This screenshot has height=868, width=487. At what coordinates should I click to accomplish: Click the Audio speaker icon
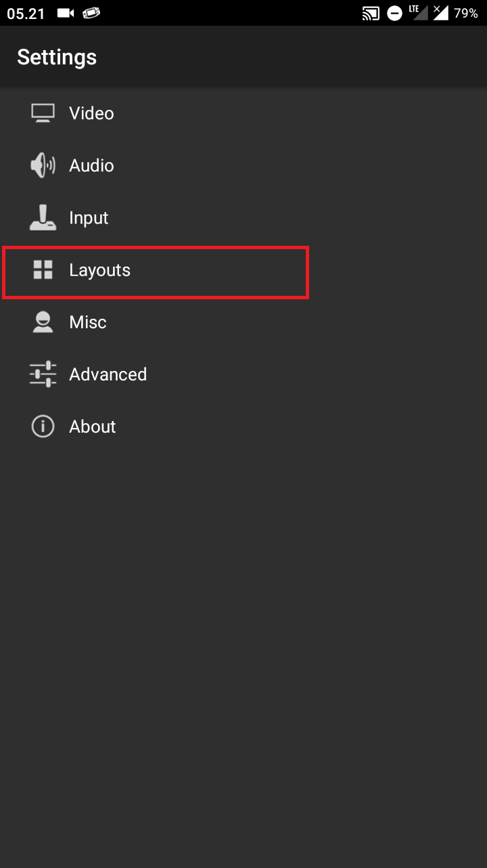pos(43,166)
